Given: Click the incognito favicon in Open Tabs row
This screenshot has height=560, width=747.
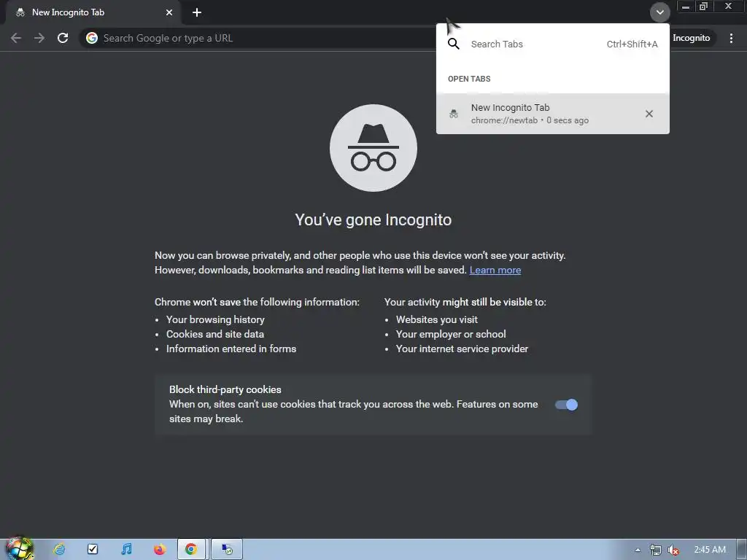Looking at the screenshot, I should pyautogui.click(x=454, y=114).
